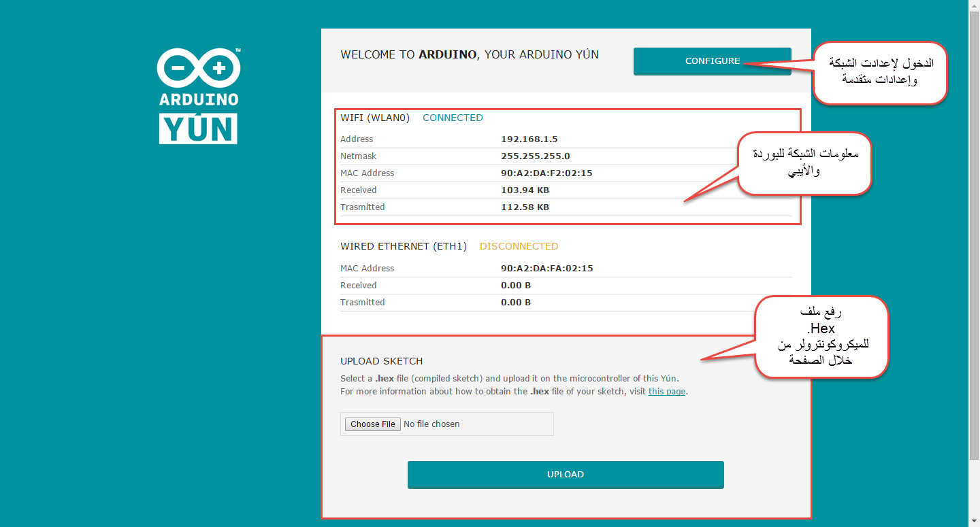Open the 'this page' link
This screenshot has height=527, width=980.
(667, 392)
